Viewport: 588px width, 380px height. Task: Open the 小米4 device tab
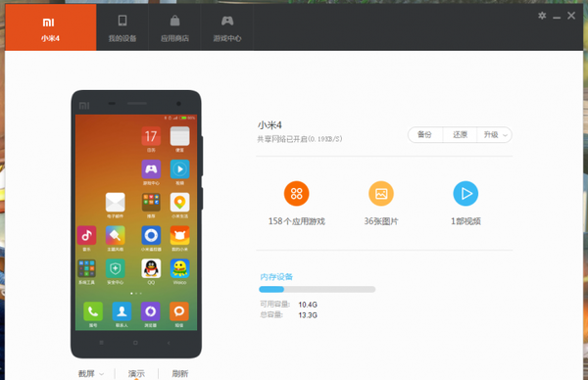point(51,27)
